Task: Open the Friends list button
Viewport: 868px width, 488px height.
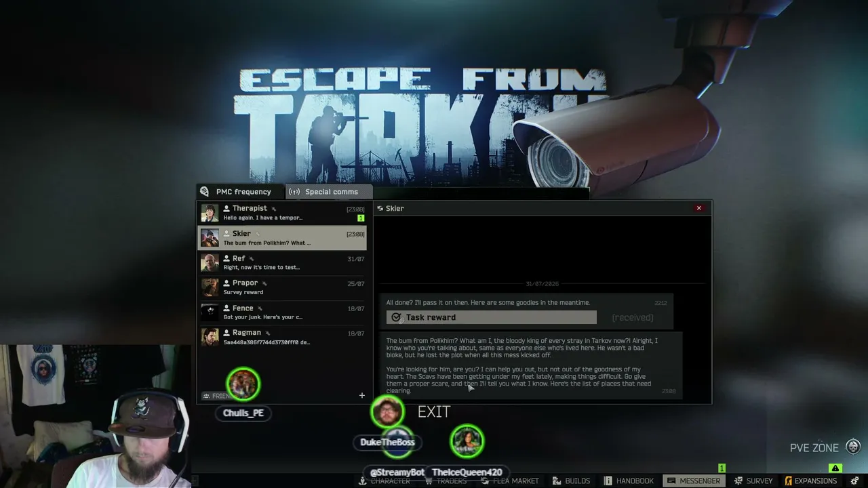Action: coord(218,396)
